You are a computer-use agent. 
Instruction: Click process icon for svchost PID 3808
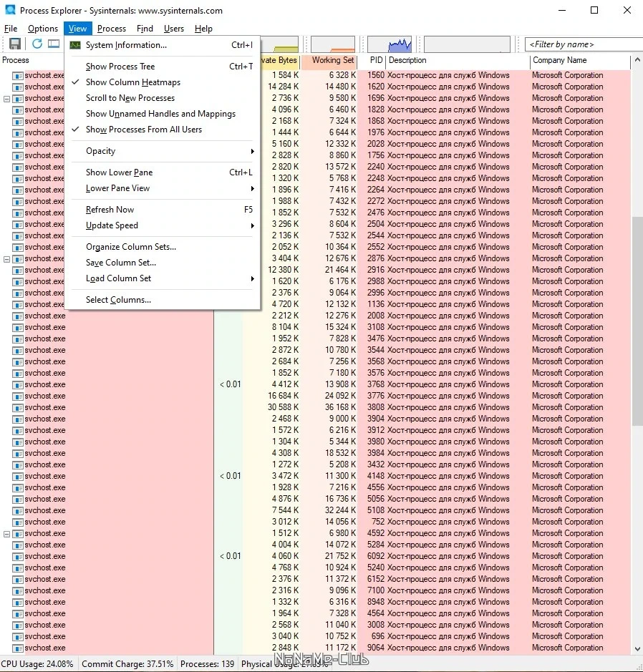pyautogui.click(x=18, y=408)
